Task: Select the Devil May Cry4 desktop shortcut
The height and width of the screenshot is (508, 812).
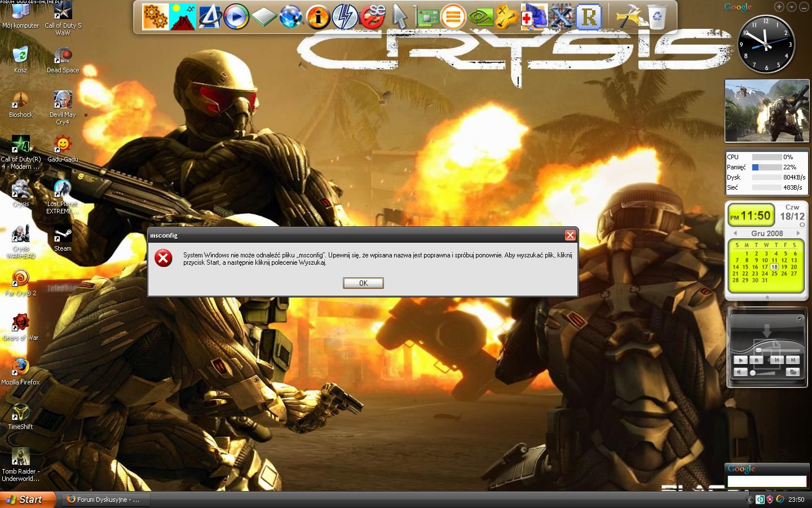Action: tap(63, 108)
